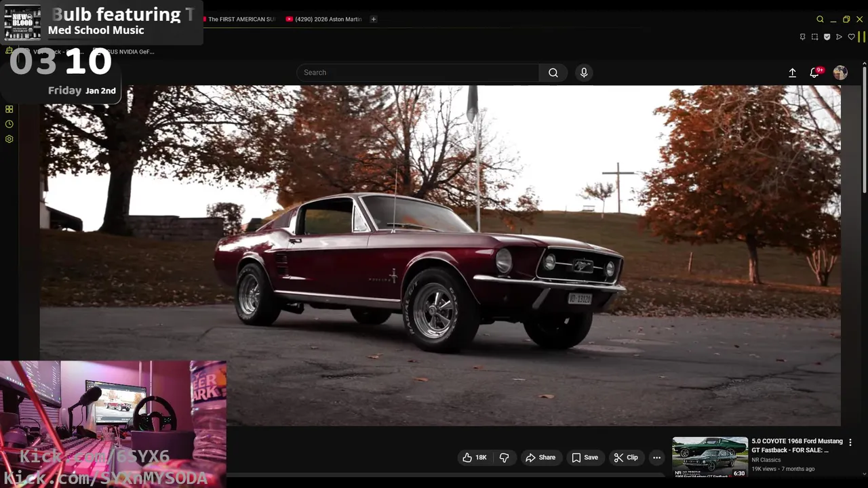Click the Share button under video
The width and height of the screenshot is (868, 488).
click(x=540, y=457)
